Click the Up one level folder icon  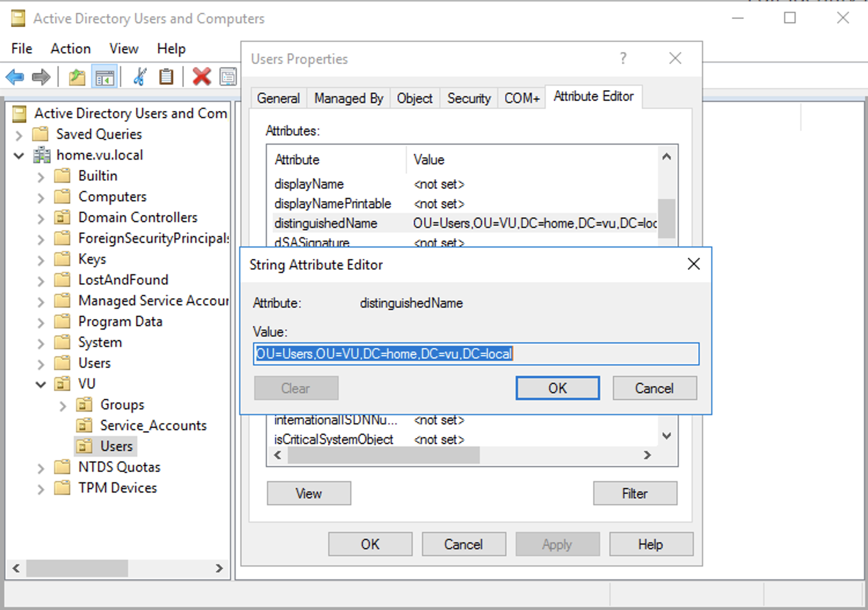pyautogui.click(x=76, y=77)
